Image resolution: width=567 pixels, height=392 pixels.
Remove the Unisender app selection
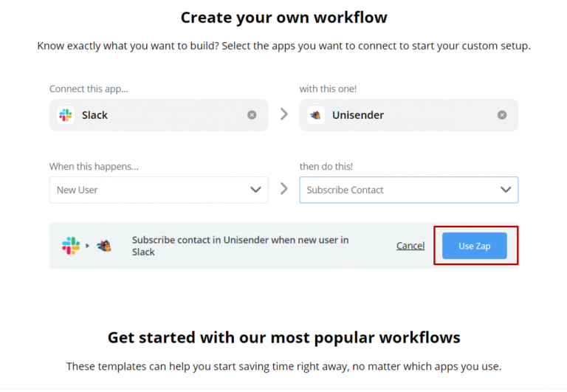coord(502,115)
